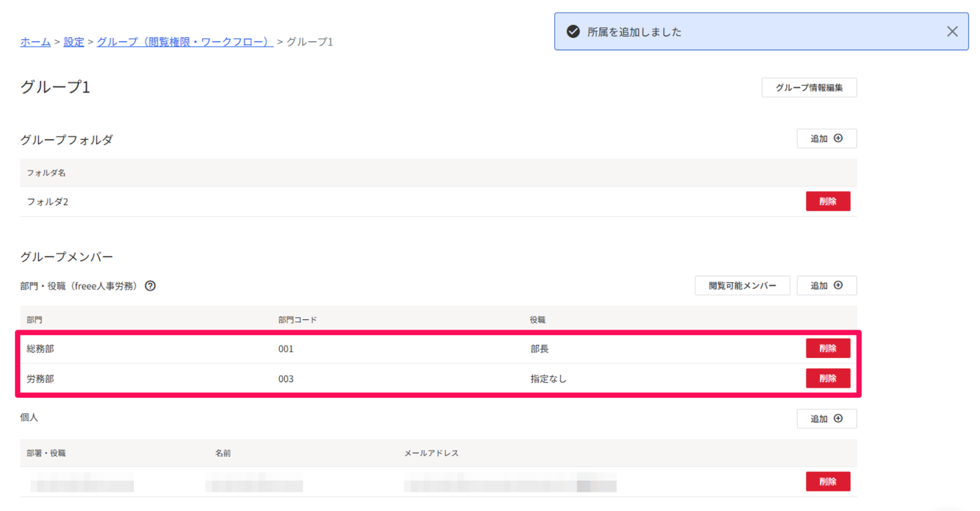Screen dimensions: 980x511
Task: Click department code 003
Action: click(286, 379)
